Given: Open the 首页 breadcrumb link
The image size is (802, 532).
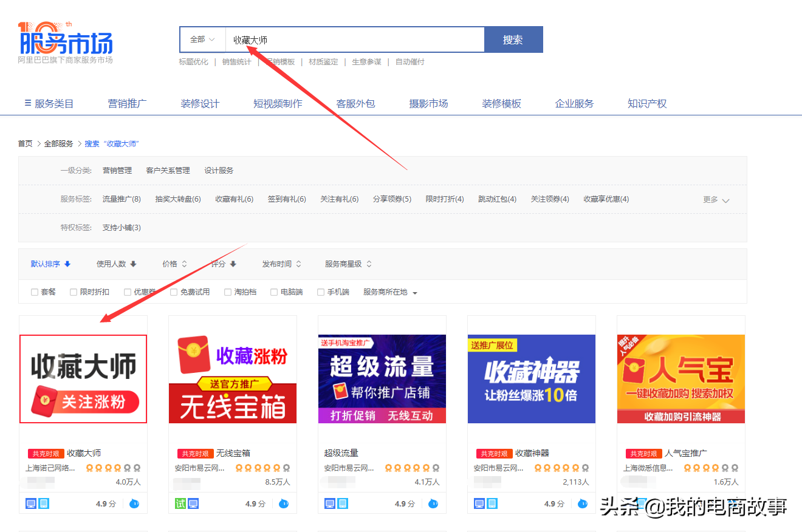Looking at the screenshot, I should (25, 143).
